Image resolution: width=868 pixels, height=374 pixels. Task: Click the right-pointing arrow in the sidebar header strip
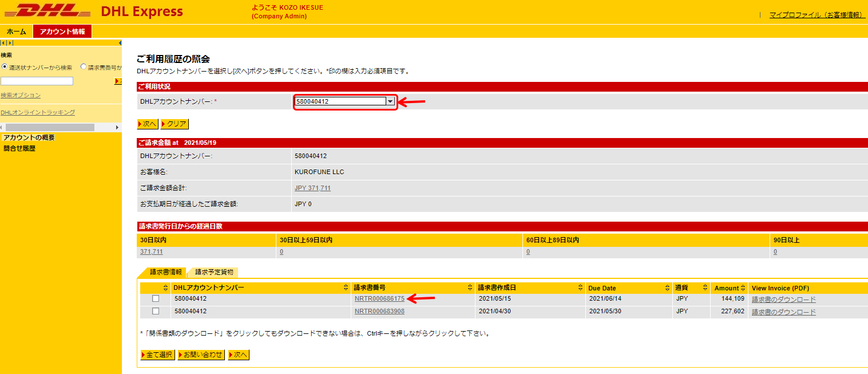[11, 43]
